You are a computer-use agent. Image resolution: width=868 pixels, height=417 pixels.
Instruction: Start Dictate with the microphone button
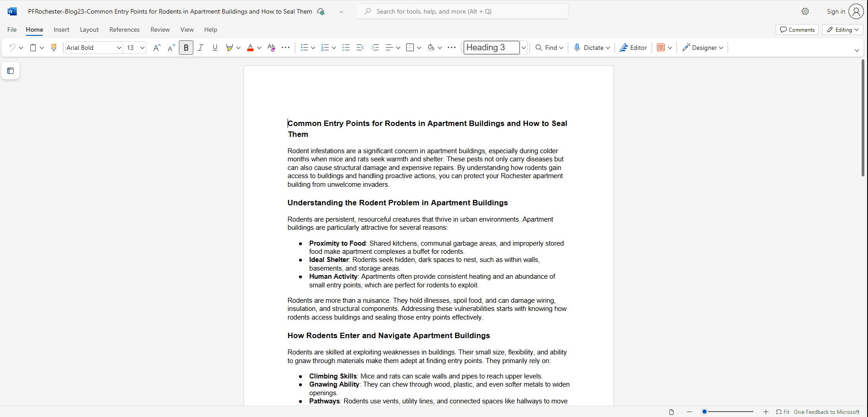[x=592, y=48]
